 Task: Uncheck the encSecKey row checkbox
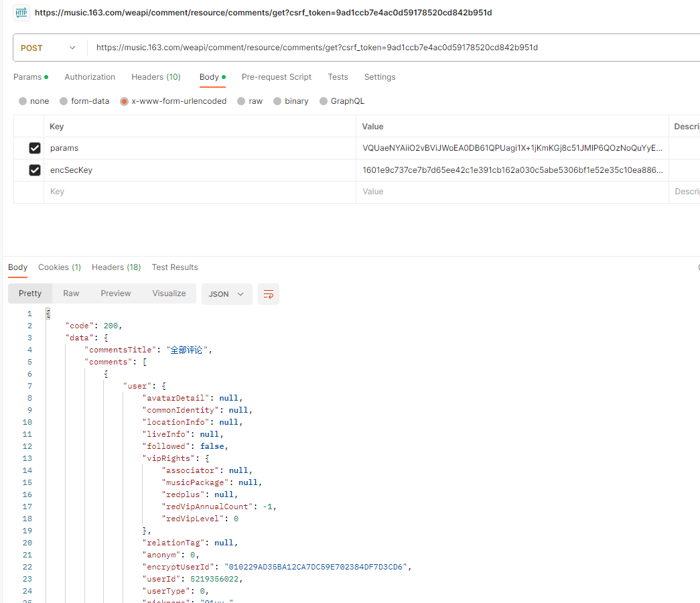34,170
